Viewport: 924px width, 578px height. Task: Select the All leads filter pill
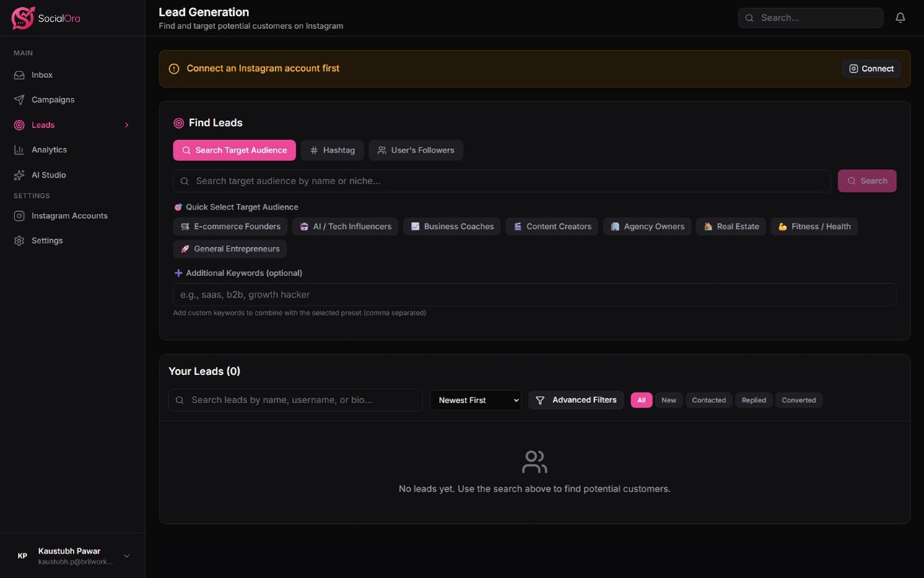[641, 400]
